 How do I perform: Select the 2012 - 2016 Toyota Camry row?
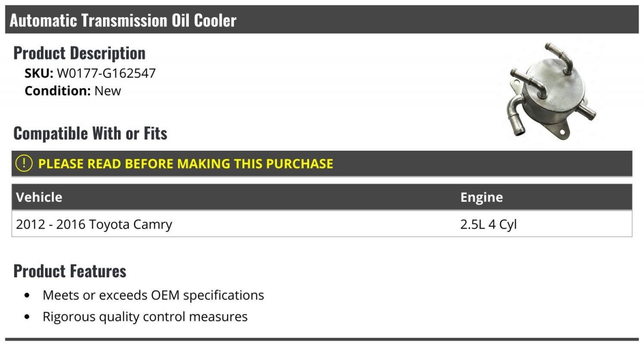94,224
